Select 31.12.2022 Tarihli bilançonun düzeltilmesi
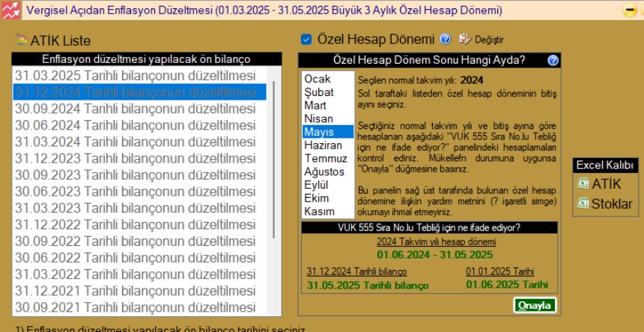Screen dimensions: 644x332 tap(139, 225)
